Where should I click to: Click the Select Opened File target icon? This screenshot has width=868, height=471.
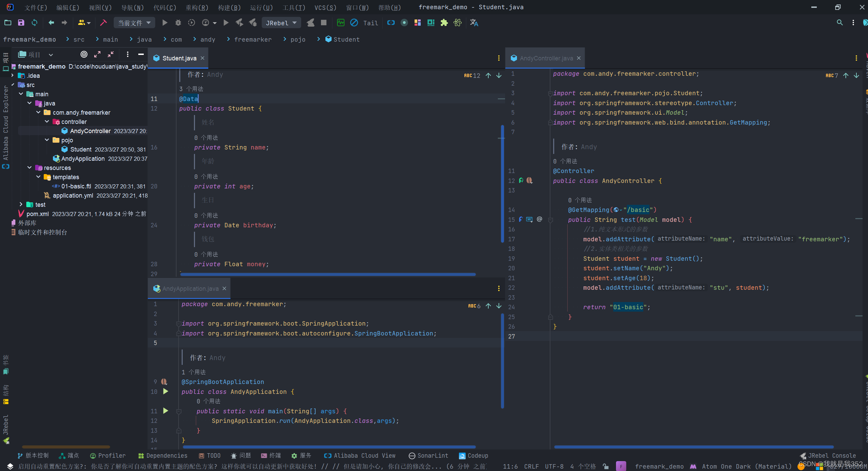(84, 54)
